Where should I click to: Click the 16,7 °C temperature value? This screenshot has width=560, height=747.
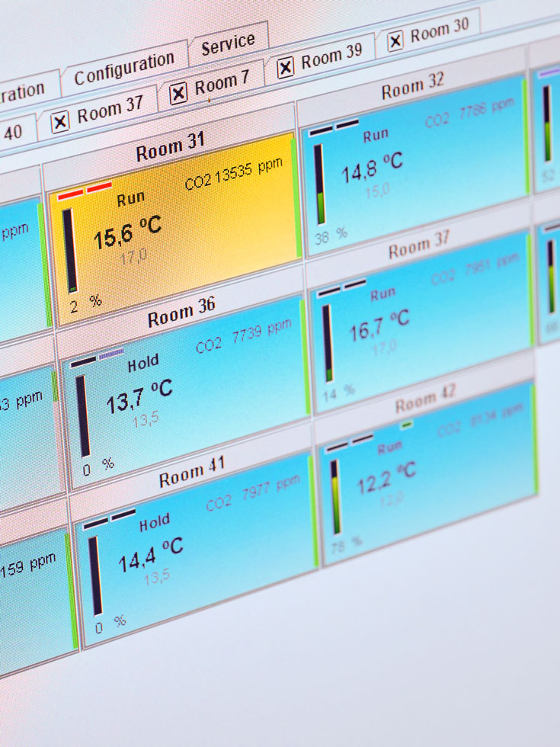(379, 326)
